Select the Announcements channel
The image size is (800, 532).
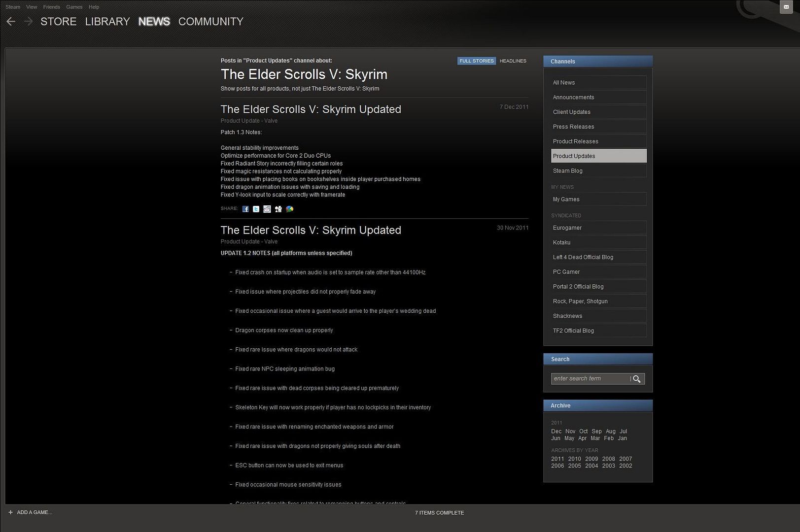tap(599, 97)
